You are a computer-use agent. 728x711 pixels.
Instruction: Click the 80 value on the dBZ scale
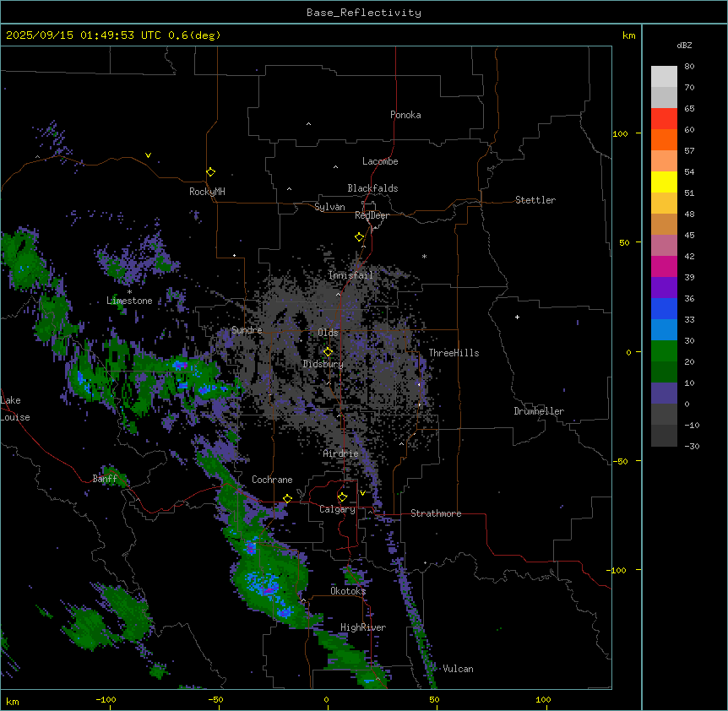(689, 67)
